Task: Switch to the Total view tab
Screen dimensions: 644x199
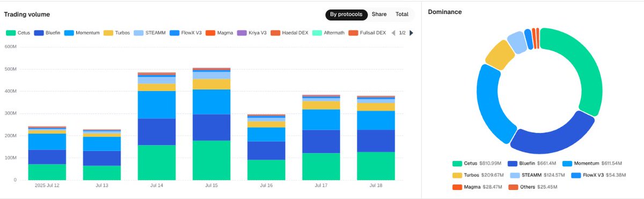Action: coord(402,15)
